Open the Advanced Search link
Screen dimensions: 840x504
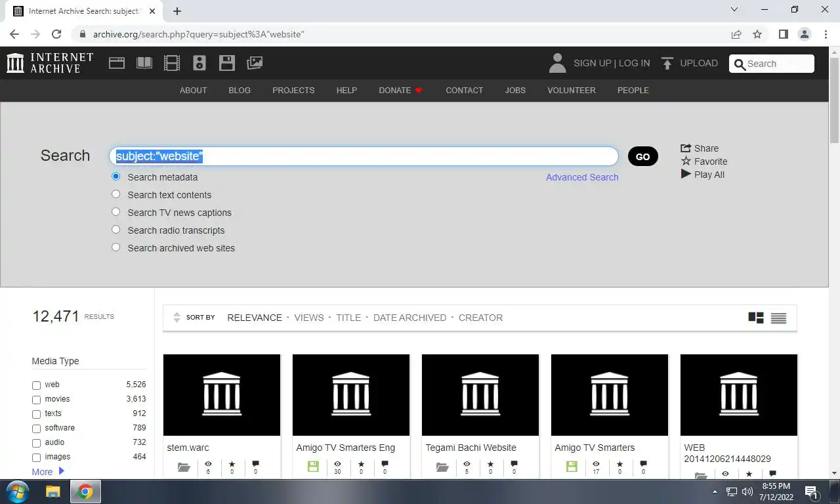coord(582,177)
